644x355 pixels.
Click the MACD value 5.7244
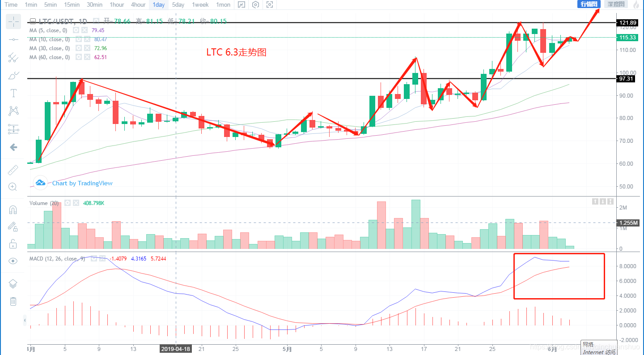159,258
